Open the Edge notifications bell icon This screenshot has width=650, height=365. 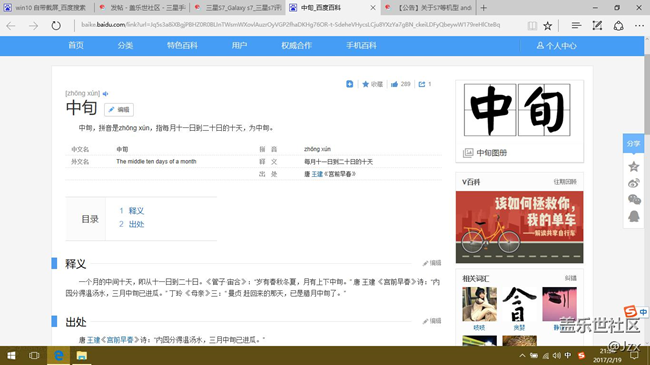(x=618, y=26)
